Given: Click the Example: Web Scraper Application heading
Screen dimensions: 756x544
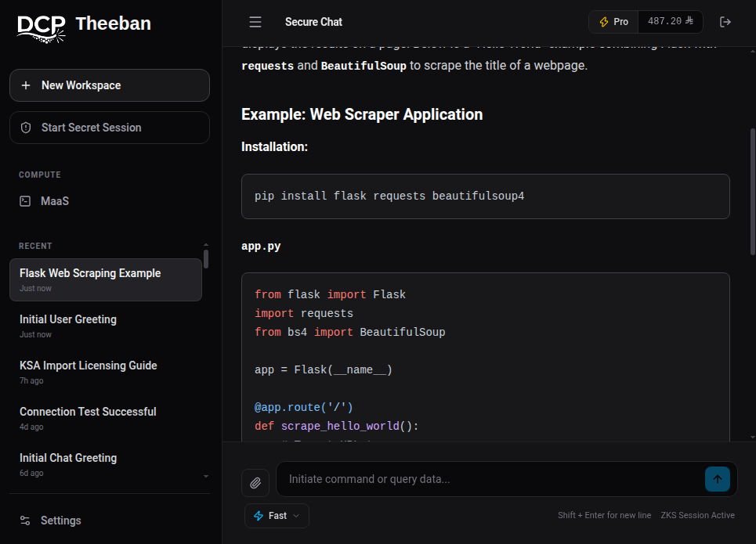Looking at the screenshot, I should (362, 114).
